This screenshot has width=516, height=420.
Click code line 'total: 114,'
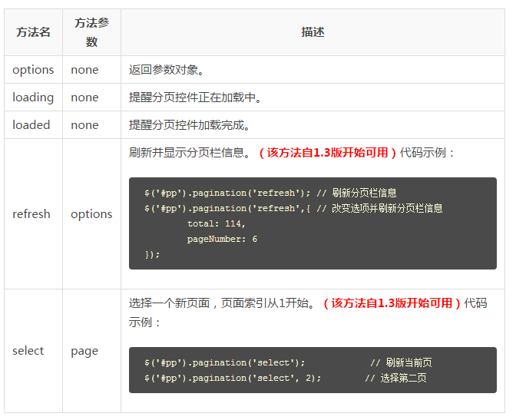(x=217, y=224)
